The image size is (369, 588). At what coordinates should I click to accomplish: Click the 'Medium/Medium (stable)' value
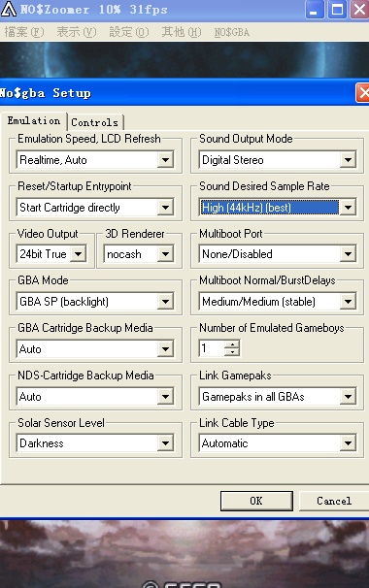coord(258,302)
